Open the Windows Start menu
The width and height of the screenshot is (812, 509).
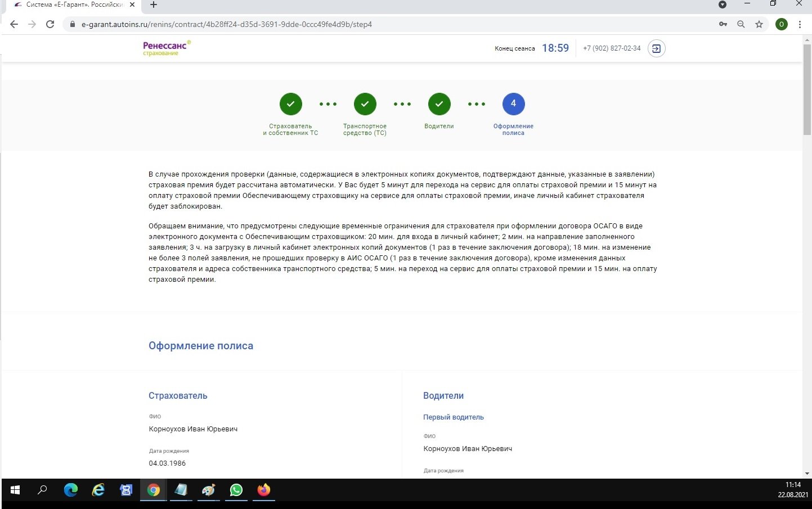15,490
